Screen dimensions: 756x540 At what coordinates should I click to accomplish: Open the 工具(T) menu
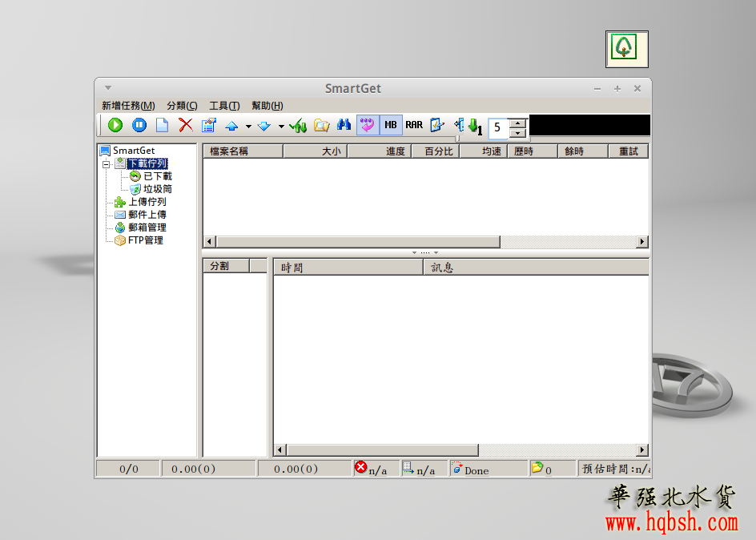tap(224, 106)
